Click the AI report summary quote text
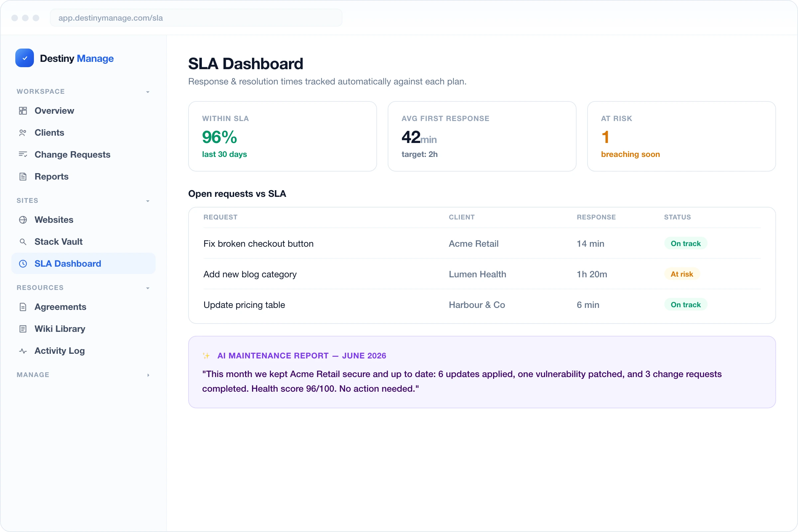The width and height of the screenshot is (798, 532). 462,381
